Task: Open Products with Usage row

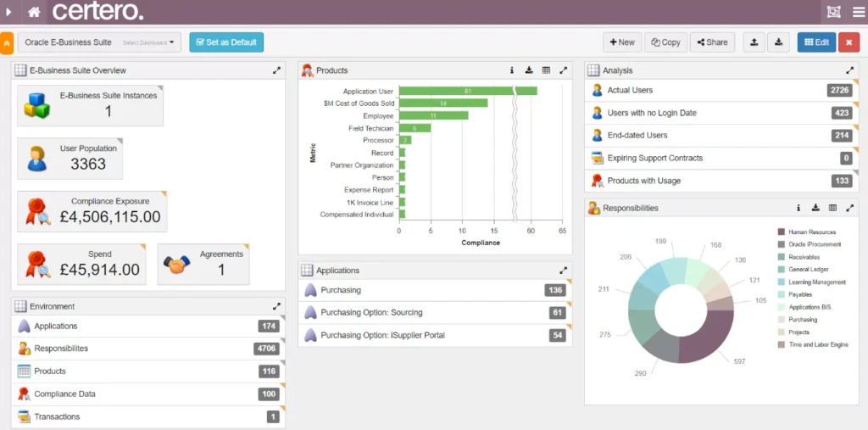Action: click(721, 181)
